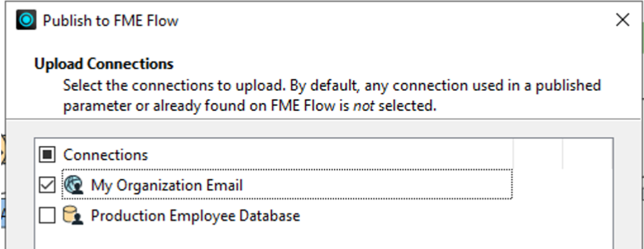The width and height of the screenshot is (644, 249).
Task: Click empty middle-column cell of My Organization Email row
Action: (538, 185)
